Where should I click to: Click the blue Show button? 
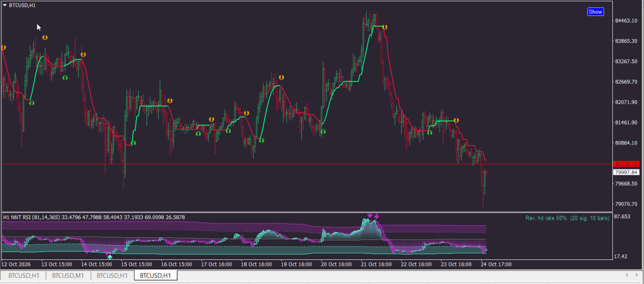(x=595, y=12)
